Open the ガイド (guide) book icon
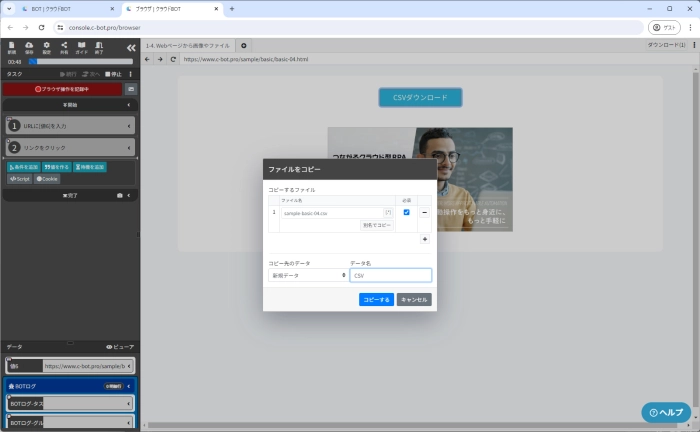The image size is (700, 432). point(82,47)
